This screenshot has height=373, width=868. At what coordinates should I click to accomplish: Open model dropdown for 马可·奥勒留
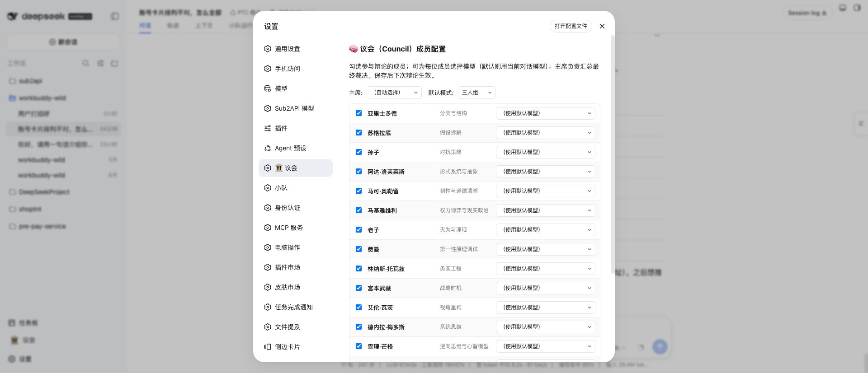(x=546, y=191)
